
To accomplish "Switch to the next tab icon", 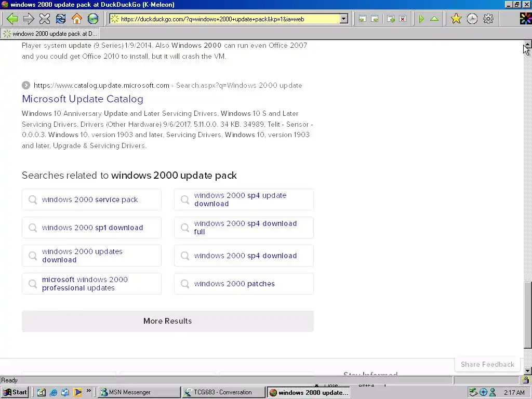I will click(375, 19).
